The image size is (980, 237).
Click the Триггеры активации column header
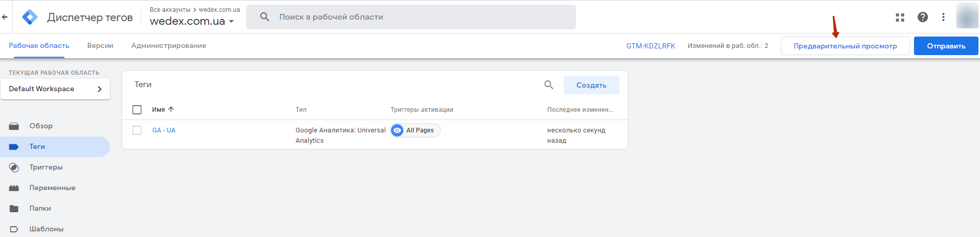tap(421, 110)
